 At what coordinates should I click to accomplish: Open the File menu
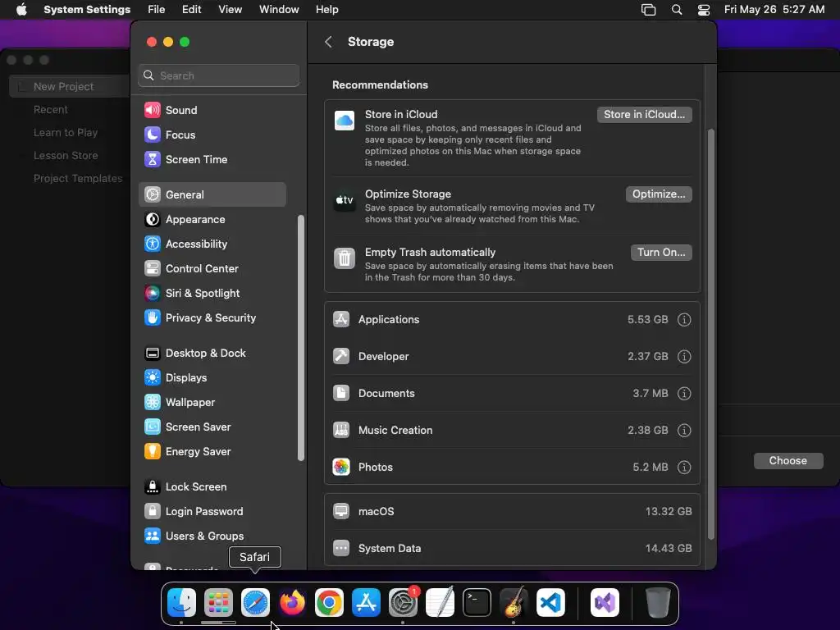[157, 10]
